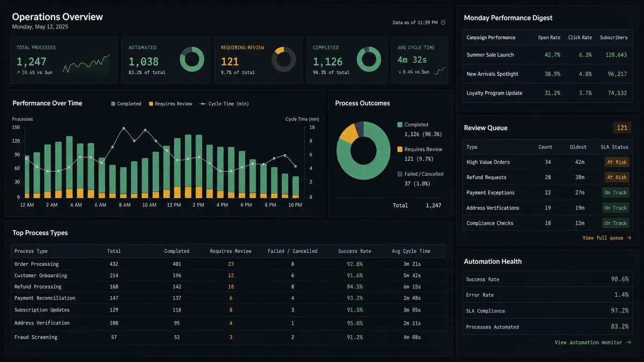This screenshot has width=644, height=362.
Task: Click the Refund Requests queue type
Action: click(x=487, y=177)
